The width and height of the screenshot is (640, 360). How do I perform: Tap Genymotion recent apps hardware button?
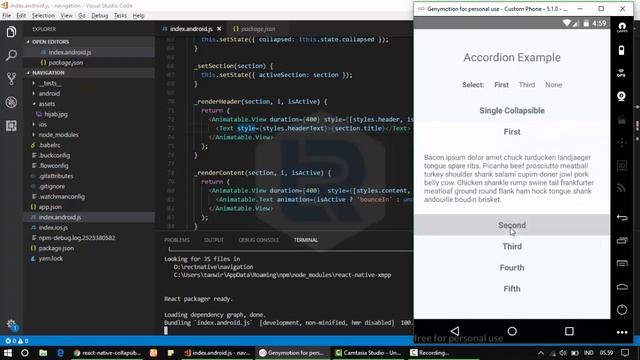pyautogui.click(x=622, y=241)
